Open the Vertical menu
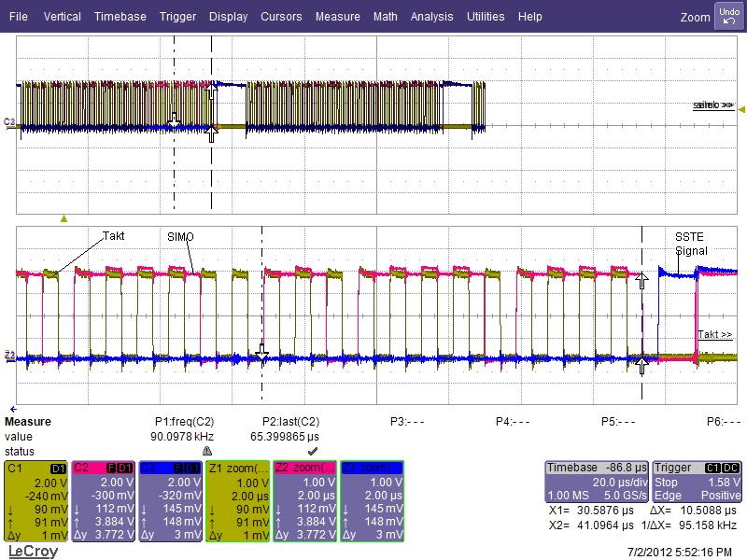 [63, 16]
